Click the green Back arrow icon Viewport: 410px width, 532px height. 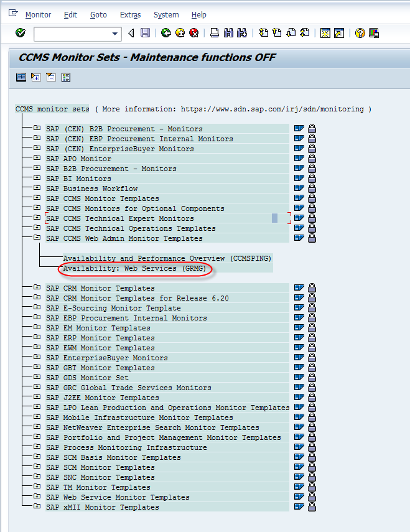[x=166, y=33]
